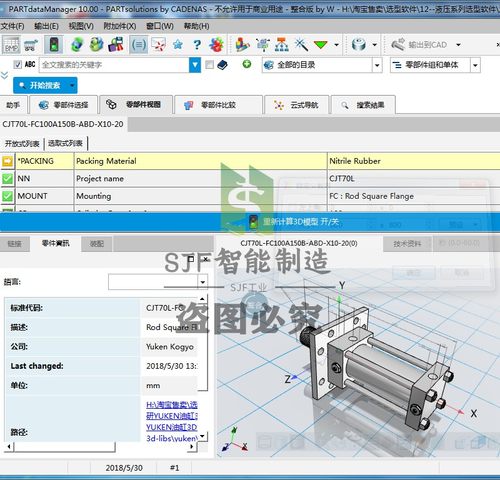Focus the 全文搜索 keyword input field
This screenshot has width=500, height=480.
point(114,65)
